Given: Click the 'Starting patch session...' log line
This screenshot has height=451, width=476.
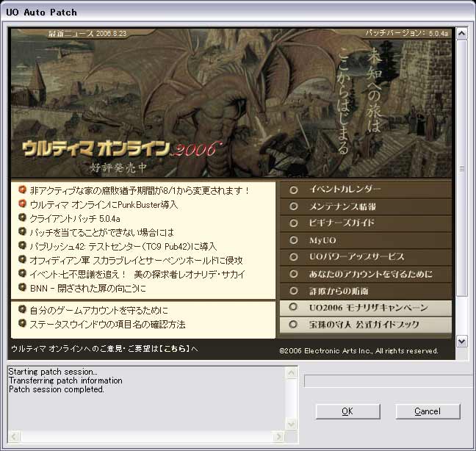Looking at the screenshot, I should 53,372.
